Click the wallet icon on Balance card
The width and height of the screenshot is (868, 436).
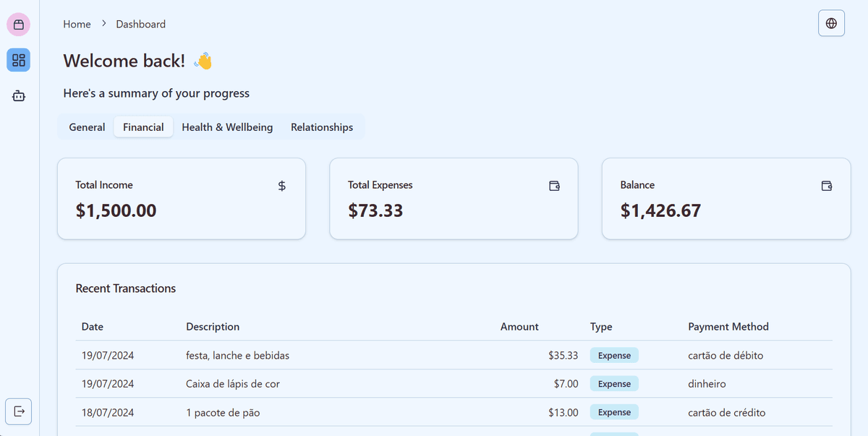[827, 186]
